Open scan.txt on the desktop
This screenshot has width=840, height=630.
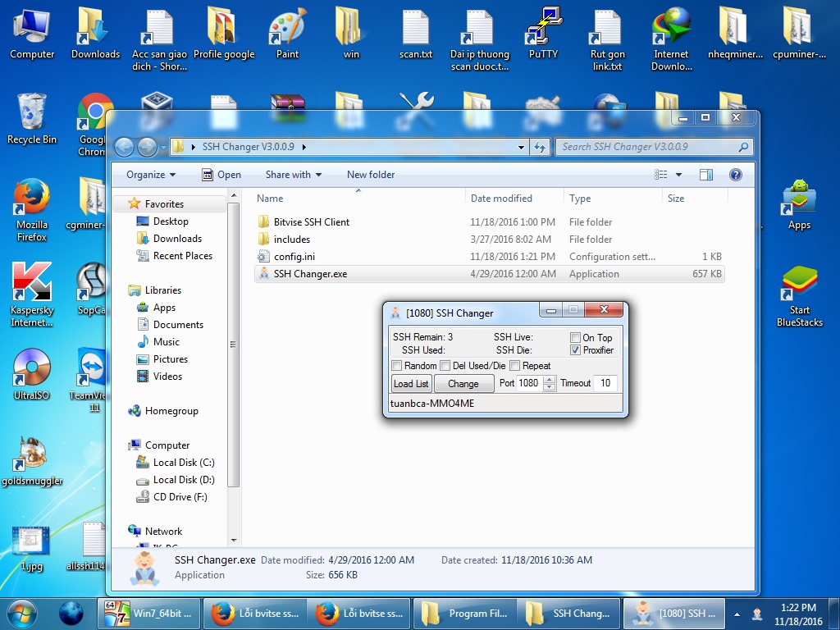pos(416,33)
